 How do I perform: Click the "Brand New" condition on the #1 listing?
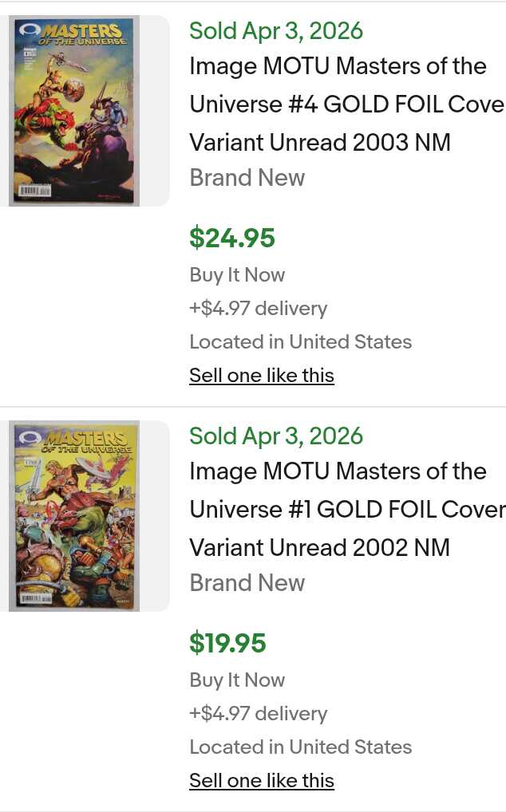(247, 582)
